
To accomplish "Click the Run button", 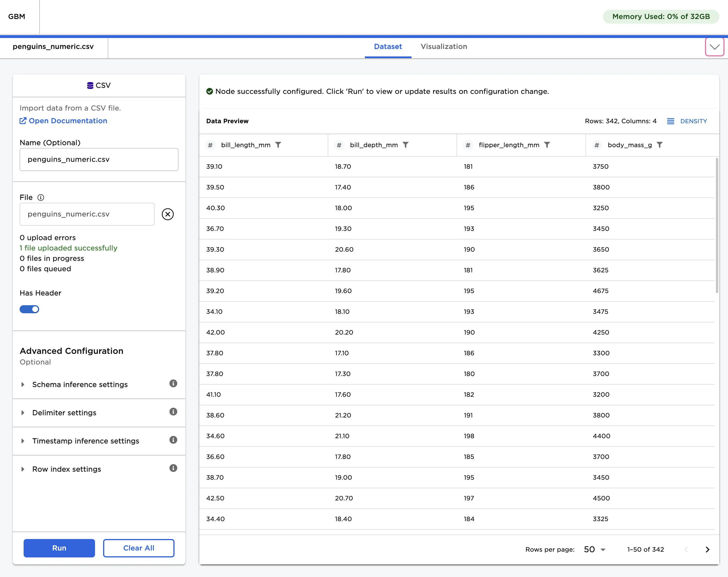I will (59, 548).
